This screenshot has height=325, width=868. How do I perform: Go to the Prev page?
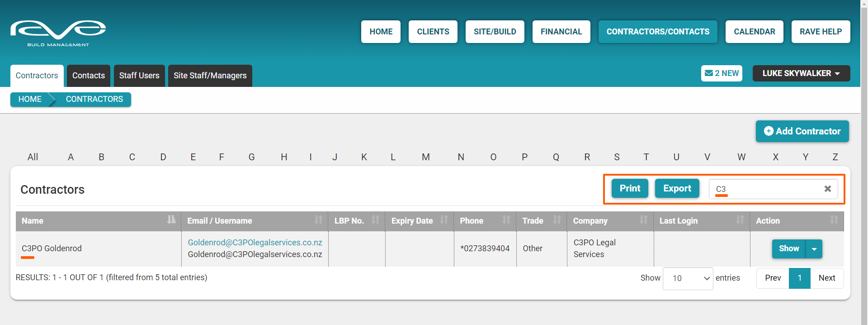(773, 278)
